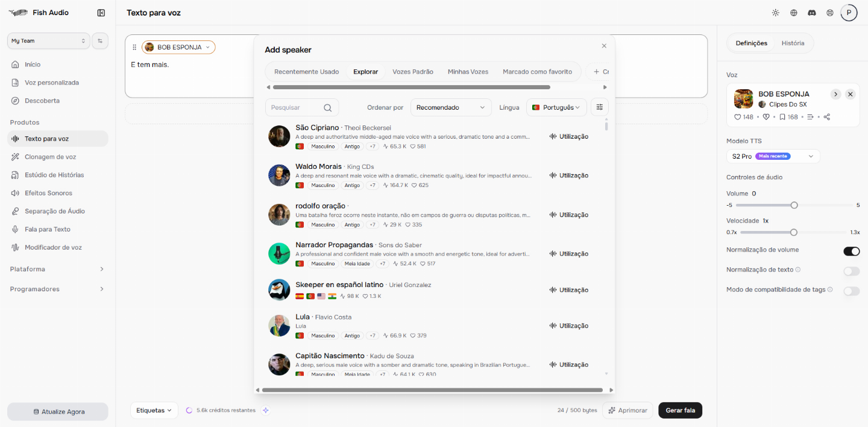Click the switch-team arrows icon beside My Team
868x427 pixels.
coord(100,41)
